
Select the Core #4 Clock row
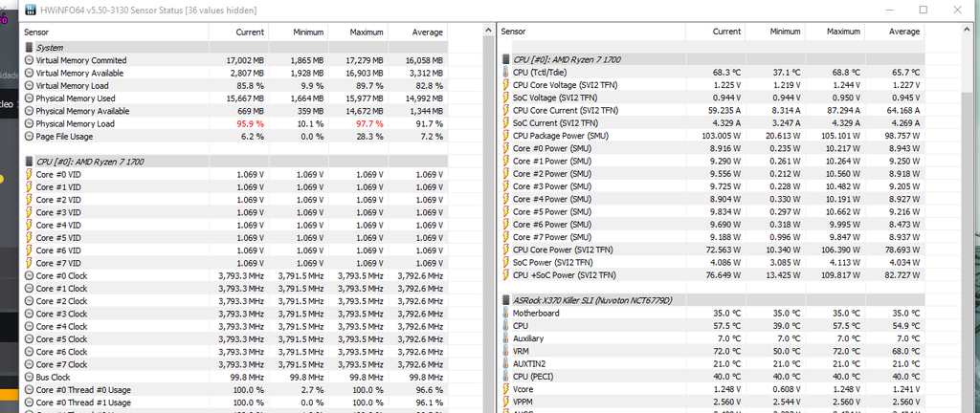coord(234,326)
